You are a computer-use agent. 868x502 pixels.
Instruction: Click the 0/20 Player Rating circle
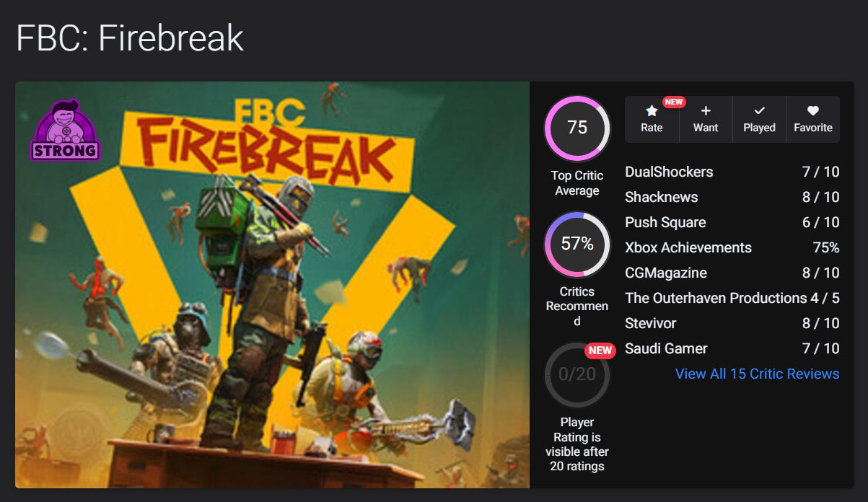point(577,375)
